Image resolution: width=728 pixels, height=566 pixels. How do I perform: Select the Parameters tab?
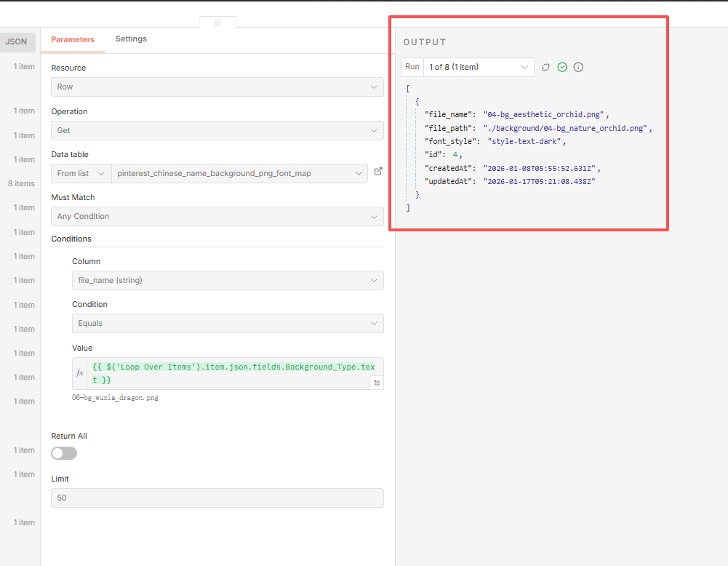pos(73,40)
